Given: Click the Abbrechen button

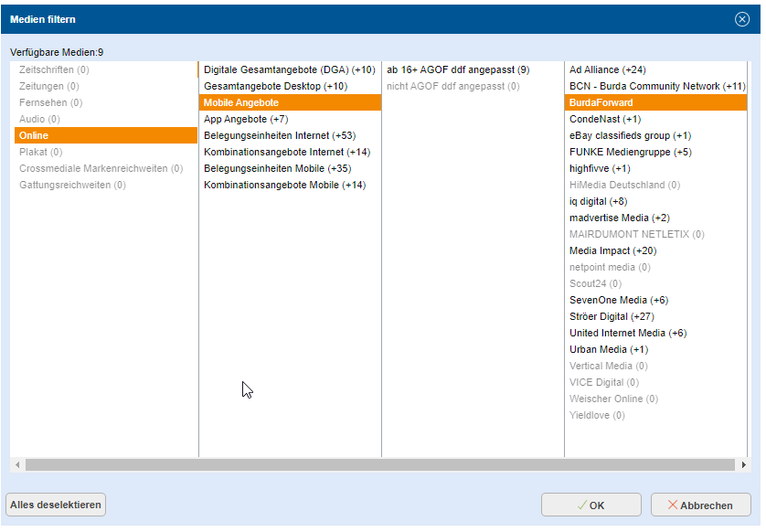Looking at the screenshot, I should (700, 505).
